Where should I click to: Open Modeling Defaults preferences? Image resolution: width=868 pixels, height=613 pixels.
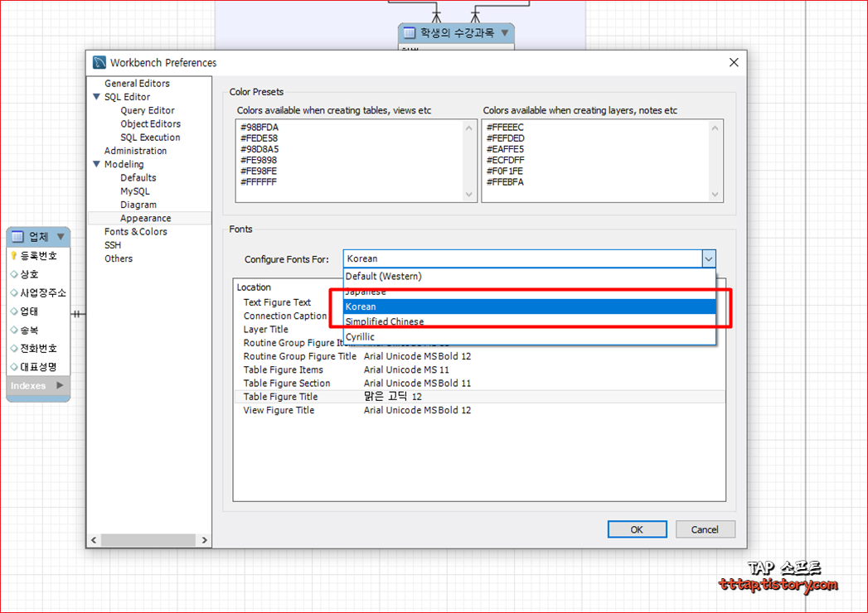pyautogui.click(x=138, y=177)
